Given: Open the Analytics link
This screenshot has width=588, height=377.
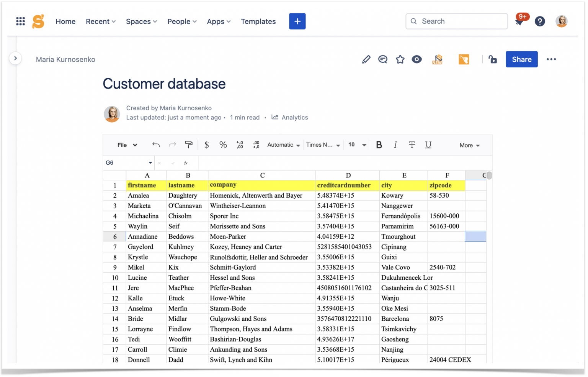Looking at the screenshot, I should [x=290, y=117].
